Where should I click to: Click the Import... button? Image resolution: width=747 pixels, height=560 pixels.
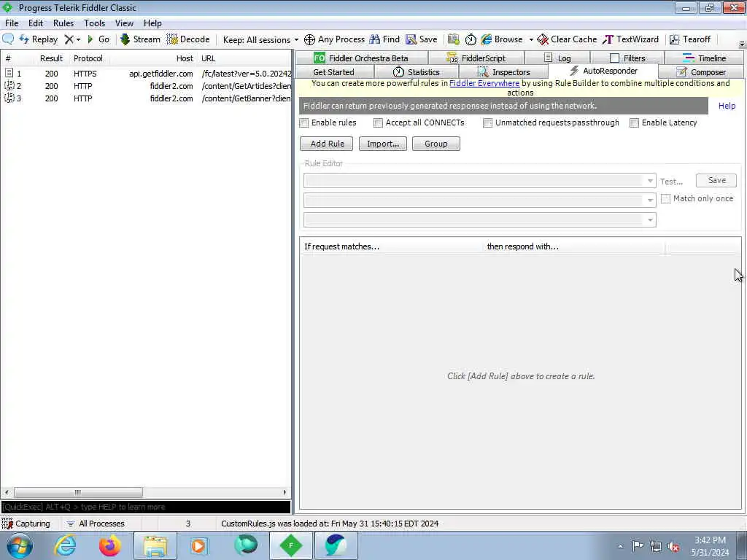pyautogui.click(x=383, y=144)
